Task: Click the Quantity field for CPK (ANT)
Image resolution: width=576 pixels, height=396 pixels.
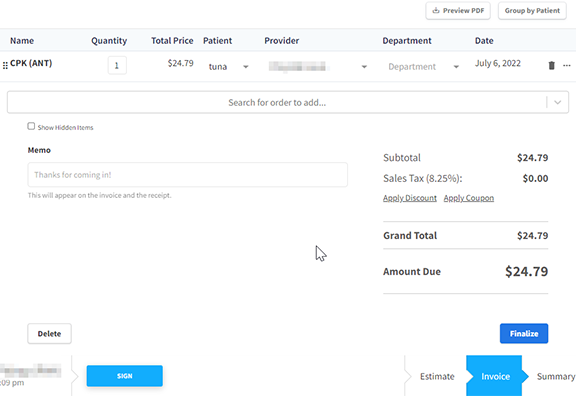Action: click(x=117, y=65)
